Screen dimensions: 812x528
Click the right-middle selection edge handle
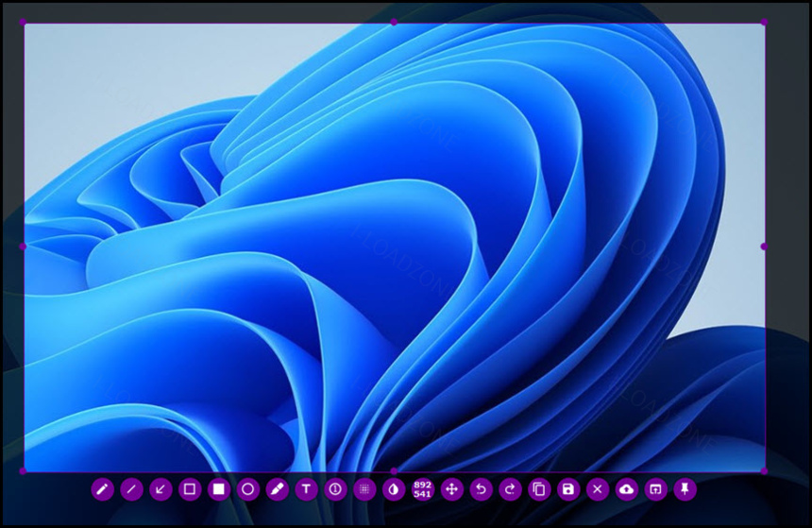click(764, 247)
